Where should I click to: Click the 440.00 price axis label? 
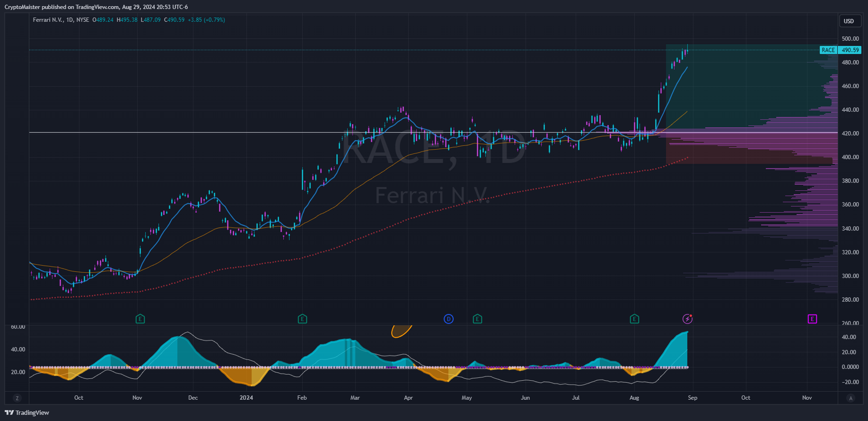pyautogui.click(x=850, y=110)
